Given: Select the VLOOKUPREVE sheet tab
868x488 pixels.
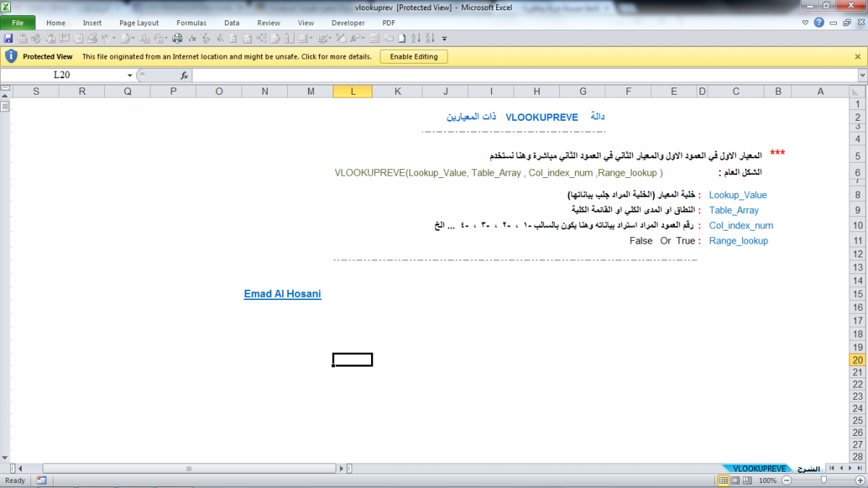Looking at the screenshot, I should point(759,468).
